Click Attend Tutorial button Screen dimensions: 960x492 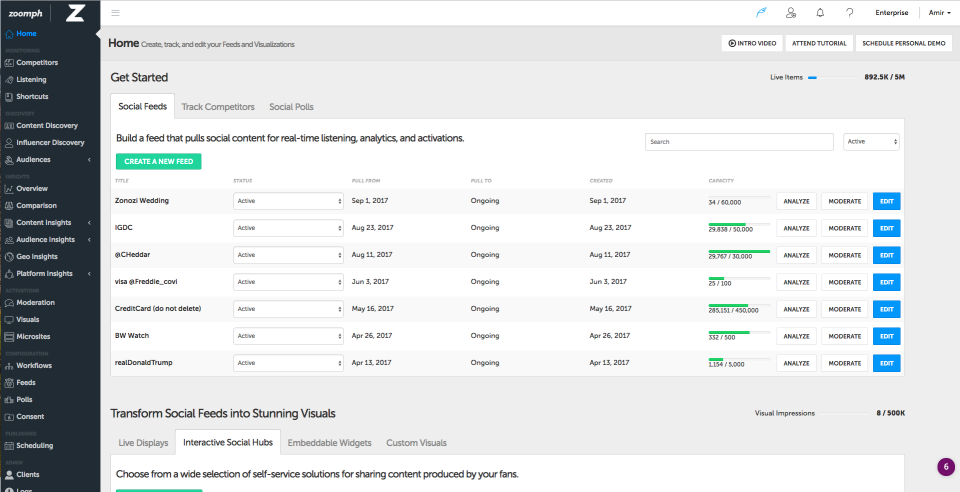[x=819, y=43]
